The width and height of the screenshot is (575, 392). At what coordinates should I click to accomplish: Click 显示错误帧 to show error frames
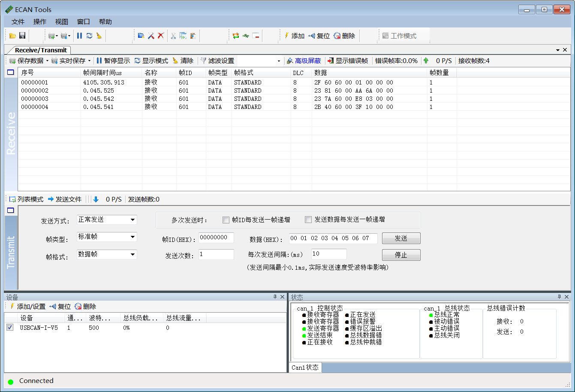click(348, 61)
